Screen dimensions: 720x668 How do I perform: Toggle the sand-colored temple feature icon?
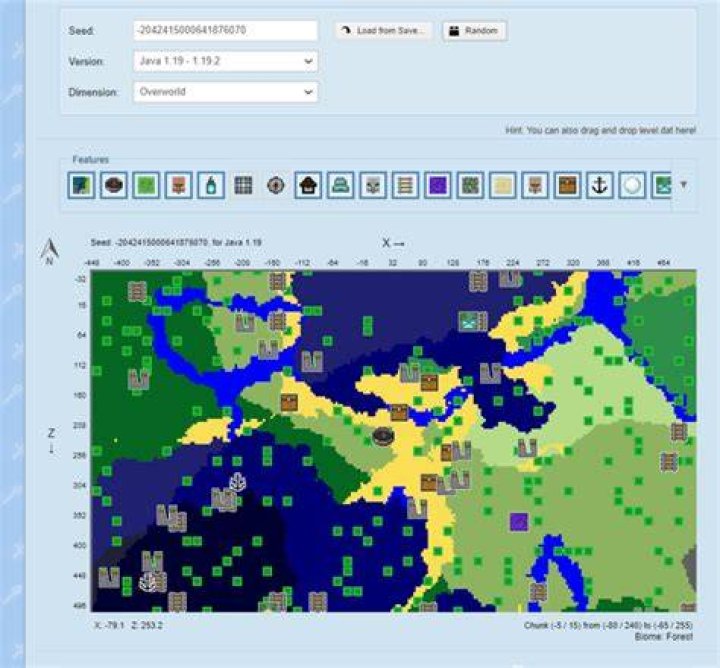click(x=502, y=185)
